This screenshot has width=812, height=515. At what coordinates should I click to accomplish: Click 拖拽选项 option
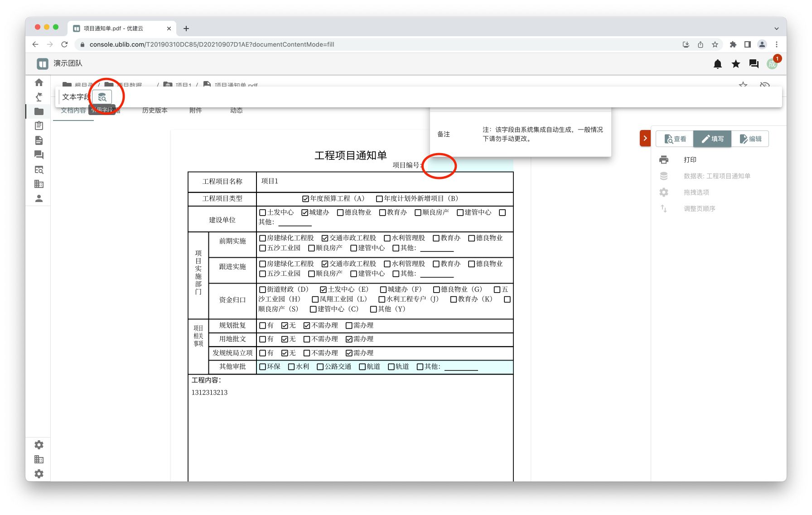pyautogui.click(x=696, y=193)
